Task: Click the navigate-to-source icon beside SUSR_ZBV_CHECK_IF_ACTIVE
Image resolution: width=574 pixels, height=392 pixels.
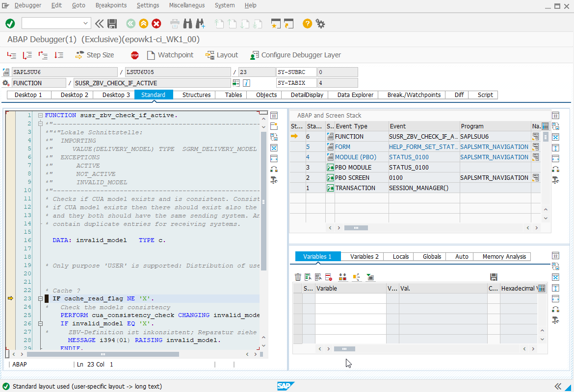Action: (236, 83)
